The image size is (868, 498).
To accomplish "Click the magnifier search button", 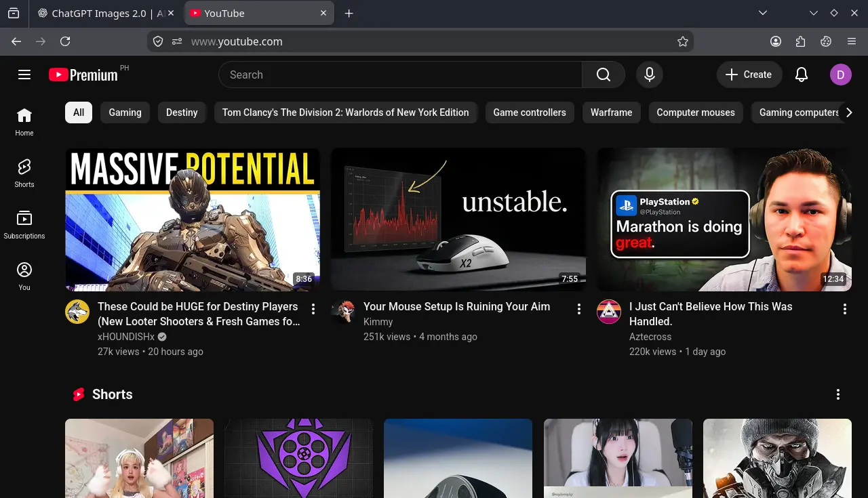I will (x=604, y=75).
